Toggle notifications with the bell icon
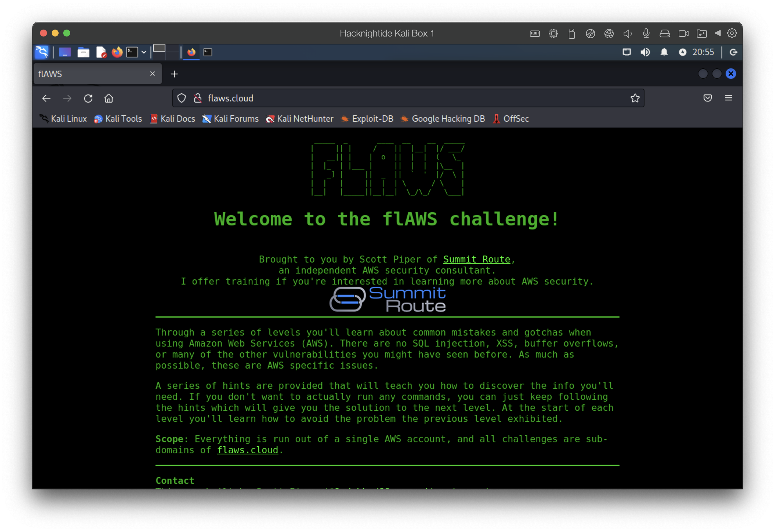 [664, 52]
